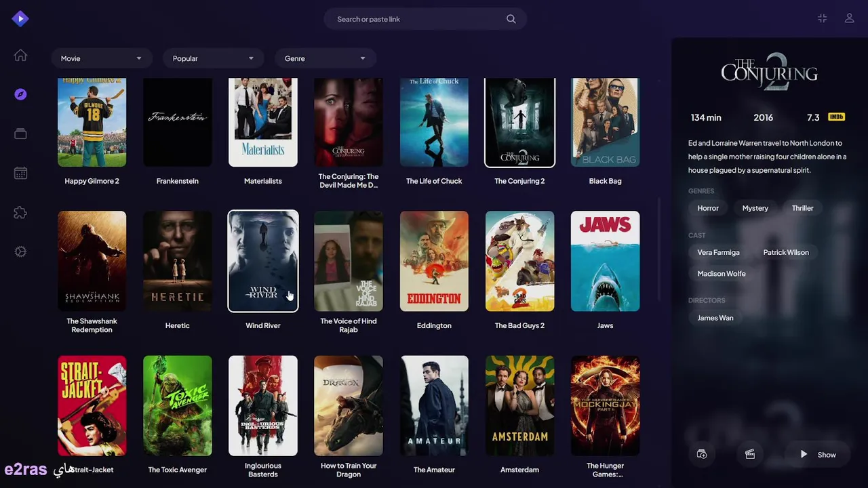Select the Inglourious Basterds poster
The image size is (868, 488).
[x=263, y=405]
